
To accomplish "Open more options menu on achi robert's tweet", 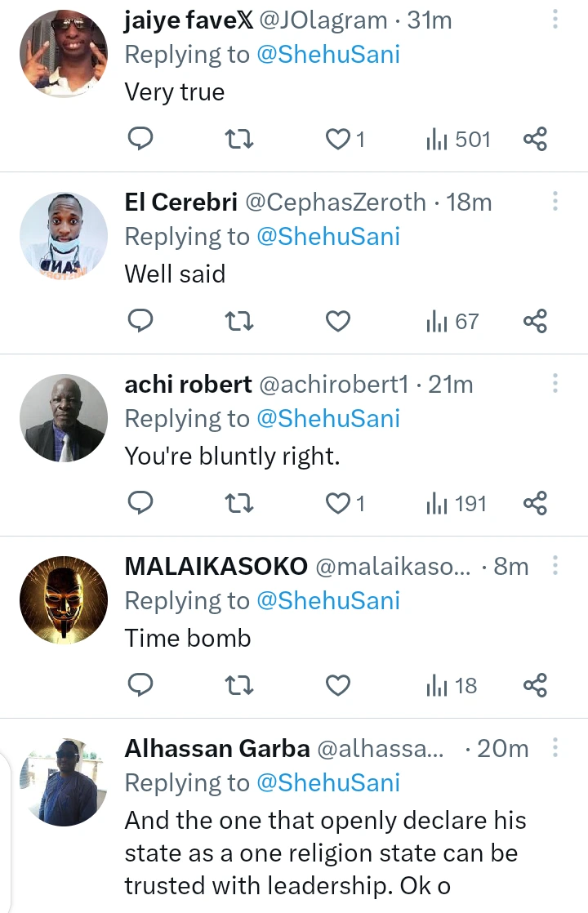I will click(x=555, y=384).
